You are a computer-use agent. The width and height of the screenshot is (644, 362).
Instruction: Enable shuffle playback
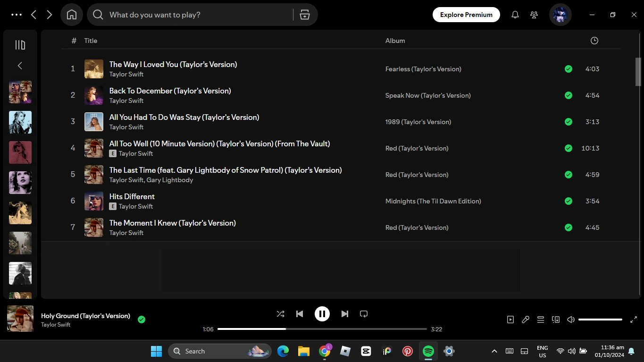[281, 313]
